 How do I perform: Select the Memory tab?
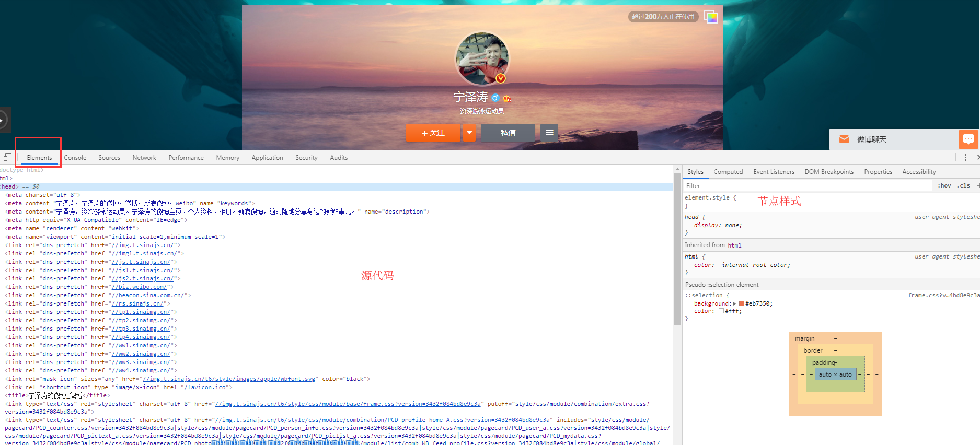pos(228,158)
